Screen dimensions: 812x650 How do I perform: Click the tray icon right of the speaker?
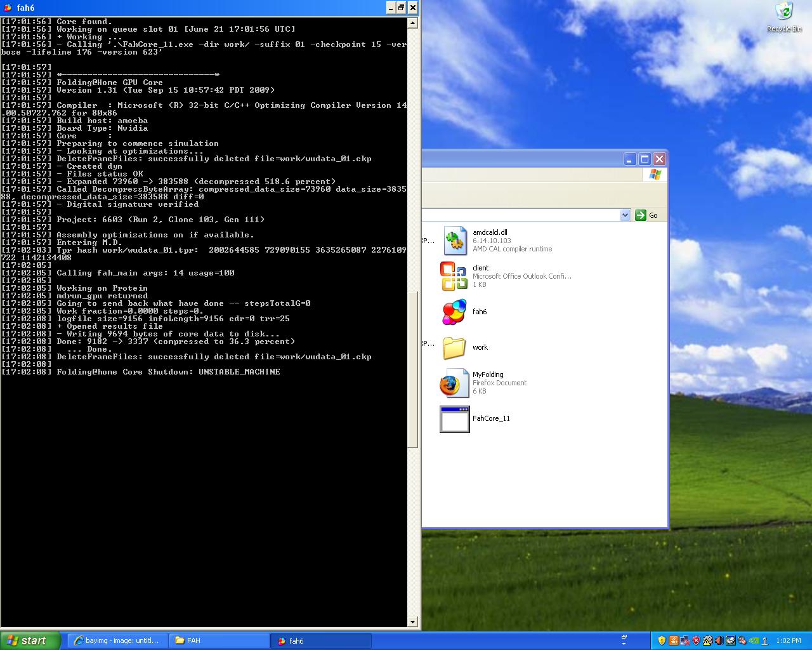[x=731, y=640]
